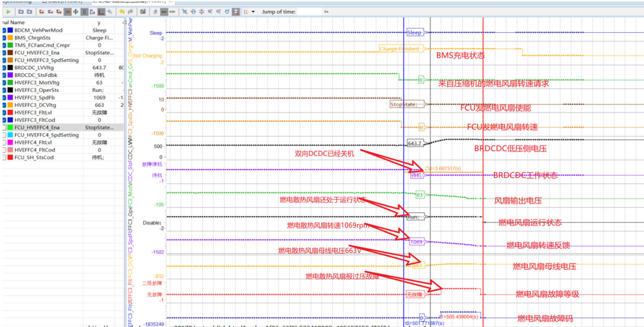Open the axis options dropdown arrow

(253, 11)
